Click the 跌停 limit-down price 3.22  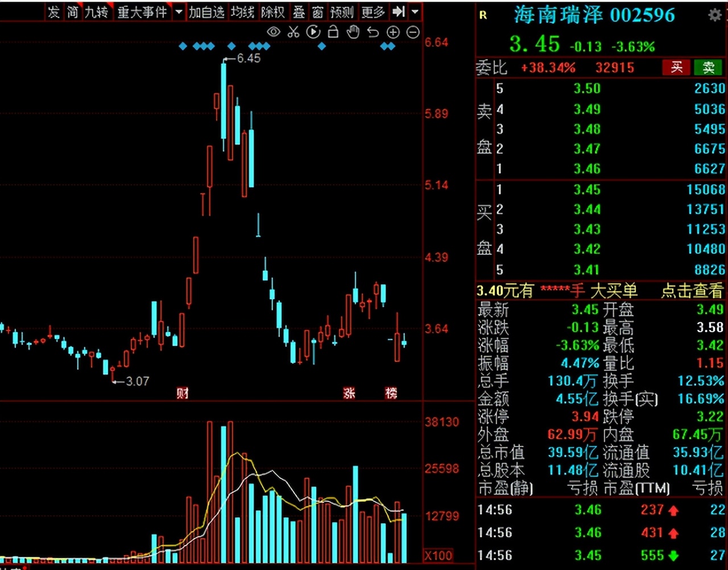click(710, 417)
